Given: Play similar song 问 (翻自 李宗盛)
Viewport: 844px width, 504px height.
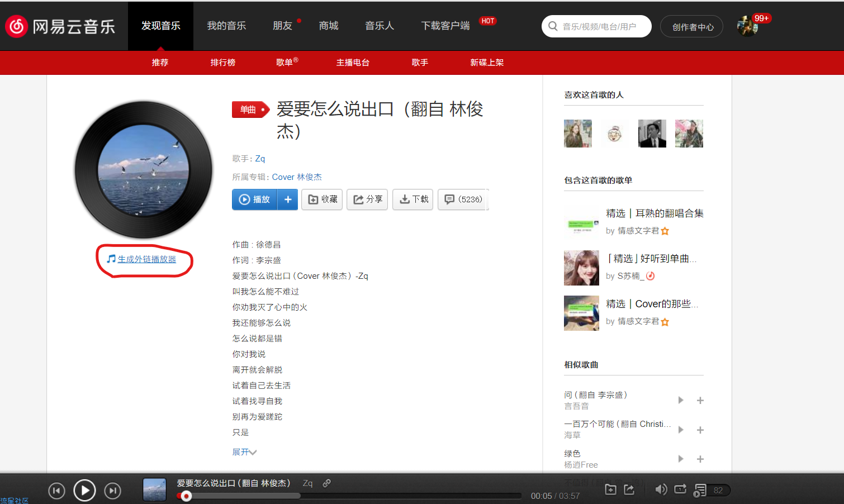Looking at the screenshot, I should point(681,400).
